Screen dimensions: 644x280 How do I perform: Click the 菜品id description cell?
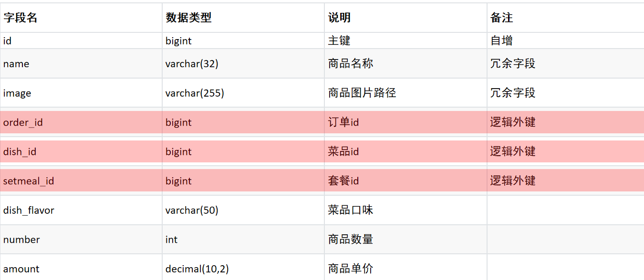406,151
